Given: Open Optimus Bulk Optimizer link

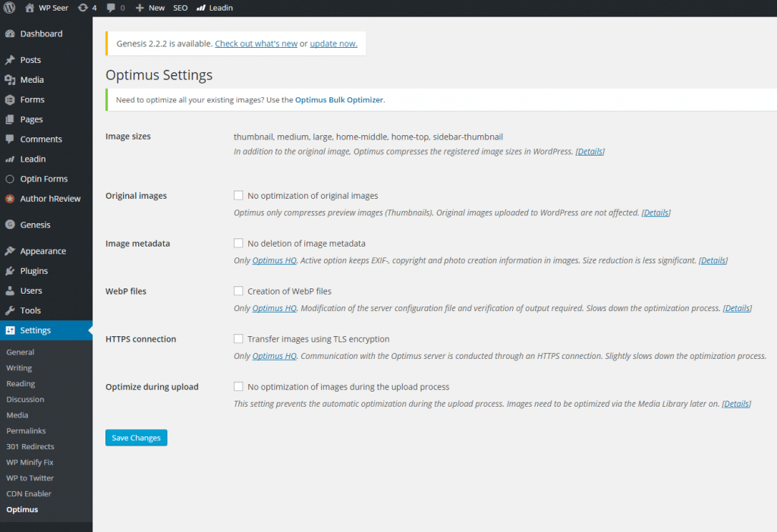Looking at the screenshot, I should pos(339,99).
